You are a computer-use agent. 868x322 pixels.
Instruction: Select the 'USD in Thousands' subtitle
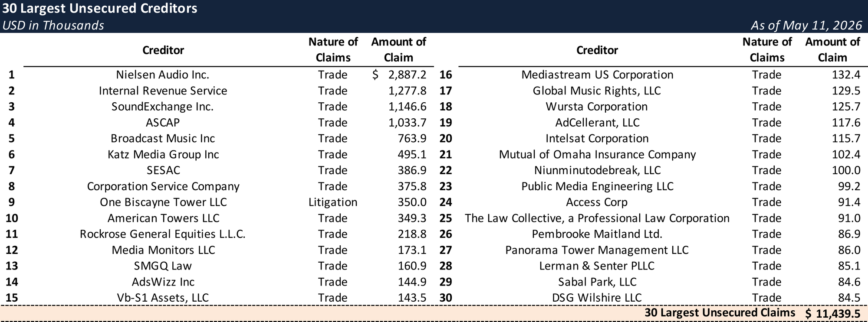click(x=53, y=25)
